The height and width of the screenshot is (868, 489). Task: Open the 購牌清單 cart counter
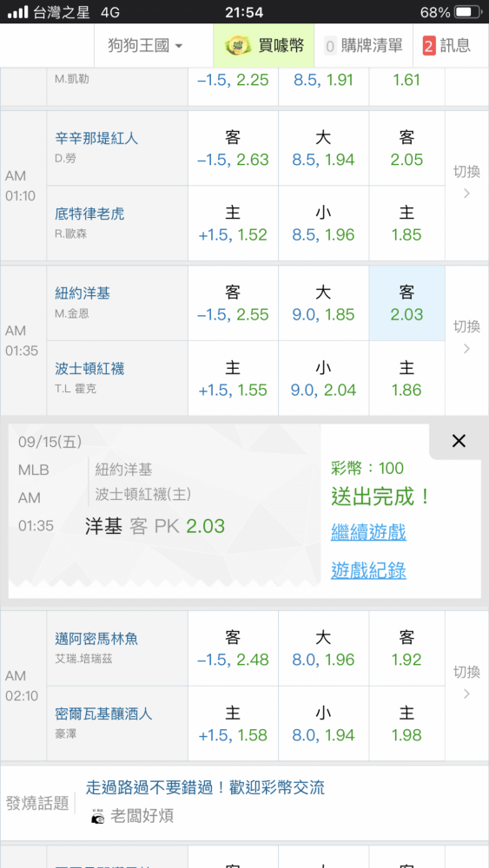pyautogui.click(x=330, y=46)
